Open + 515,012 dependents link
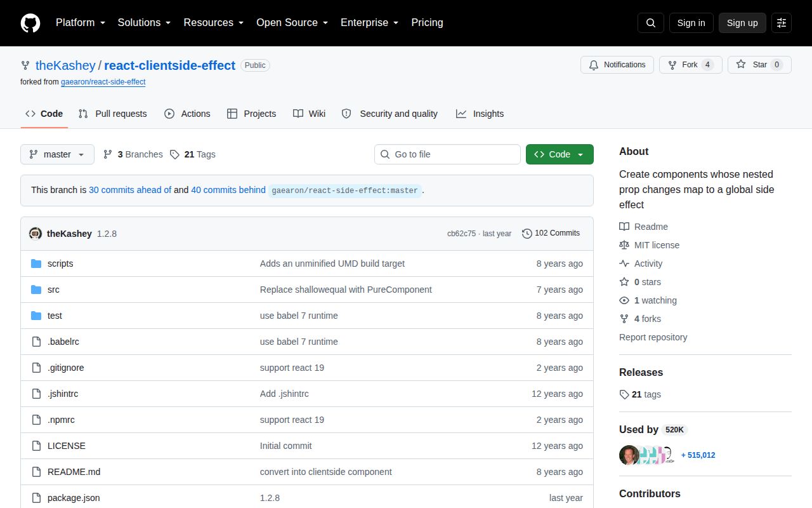 (698, 455)
